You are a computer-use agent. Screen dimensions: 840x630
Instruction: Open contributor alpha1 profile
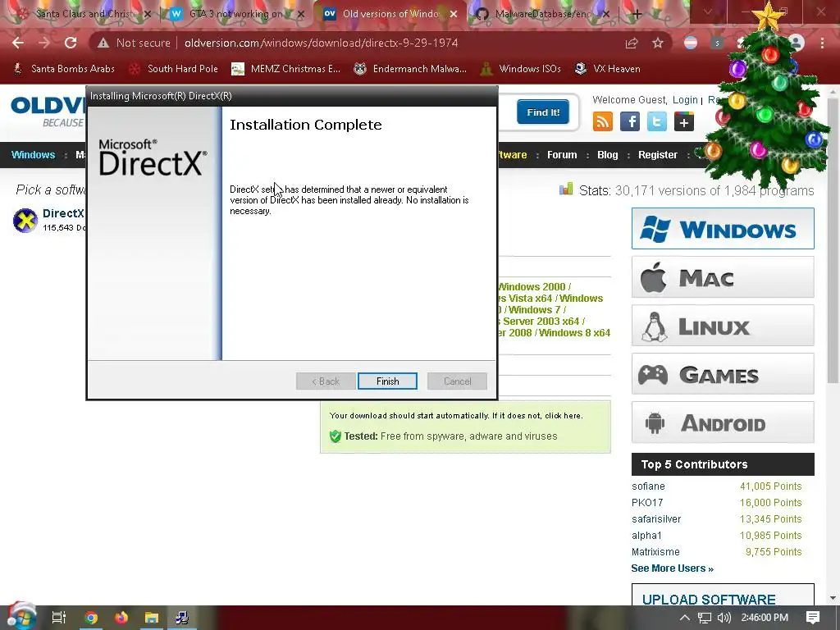pos(646,535)
